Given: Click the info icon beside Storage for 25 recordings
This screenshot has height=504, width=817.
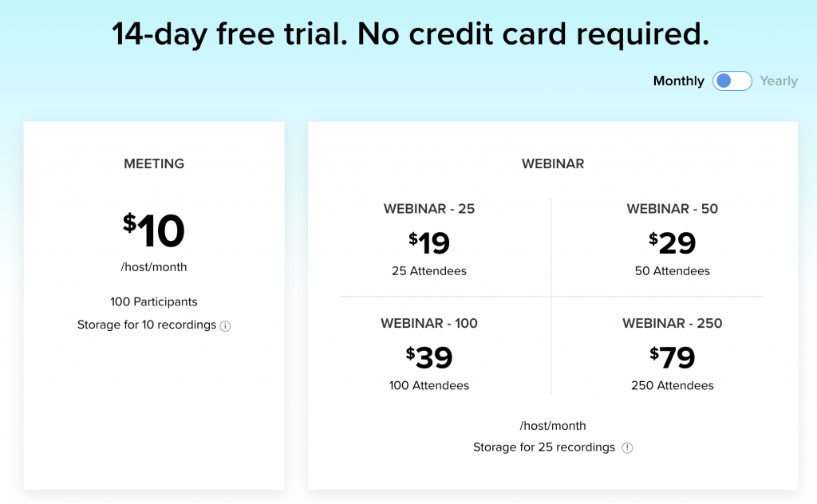Looking at the screenshot, I should pos(627,447).
